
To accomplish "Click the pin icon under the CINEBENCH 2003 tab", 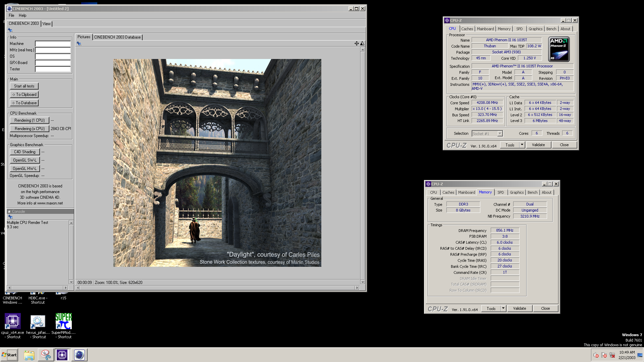I will 10,30.
